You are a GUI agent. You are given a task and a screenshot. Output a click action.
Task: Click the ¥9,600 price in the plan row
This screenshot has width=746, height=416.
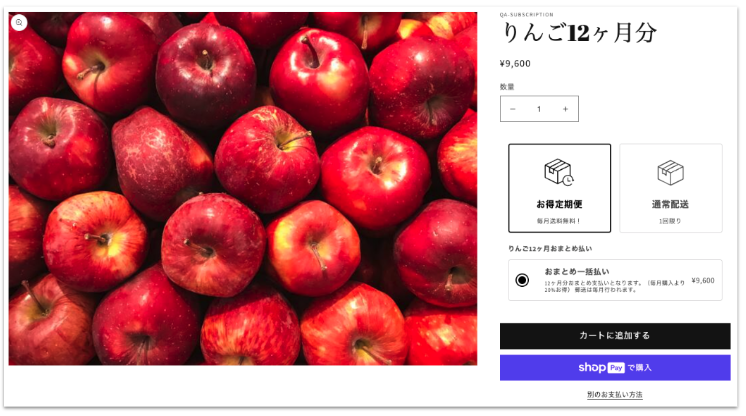[703, 280]
